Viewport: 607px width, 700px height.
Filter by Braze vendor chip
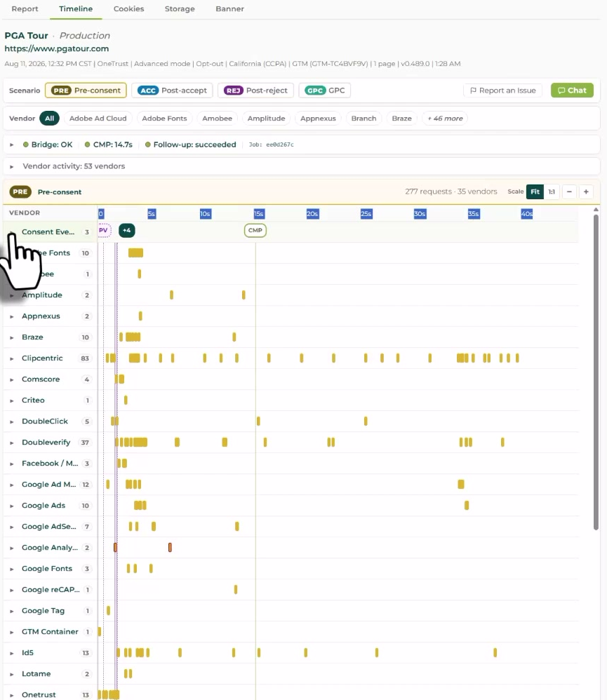tap(401, 119)
